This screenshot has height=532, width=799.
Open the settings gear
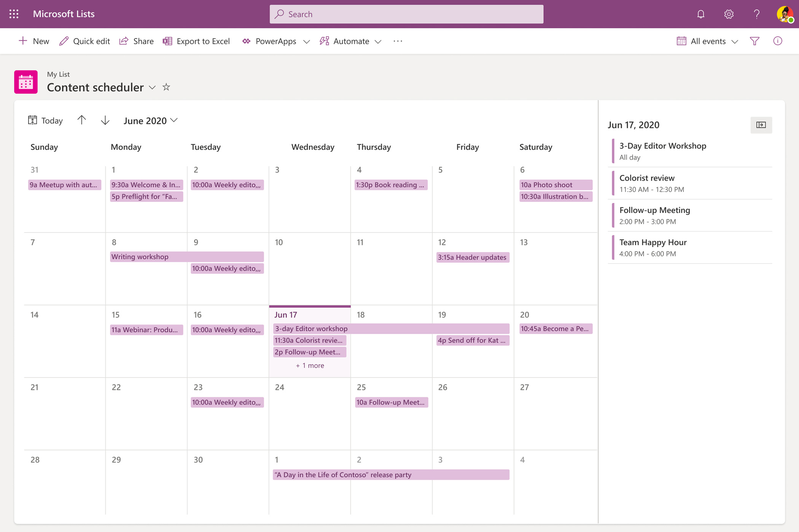(729, 14)
